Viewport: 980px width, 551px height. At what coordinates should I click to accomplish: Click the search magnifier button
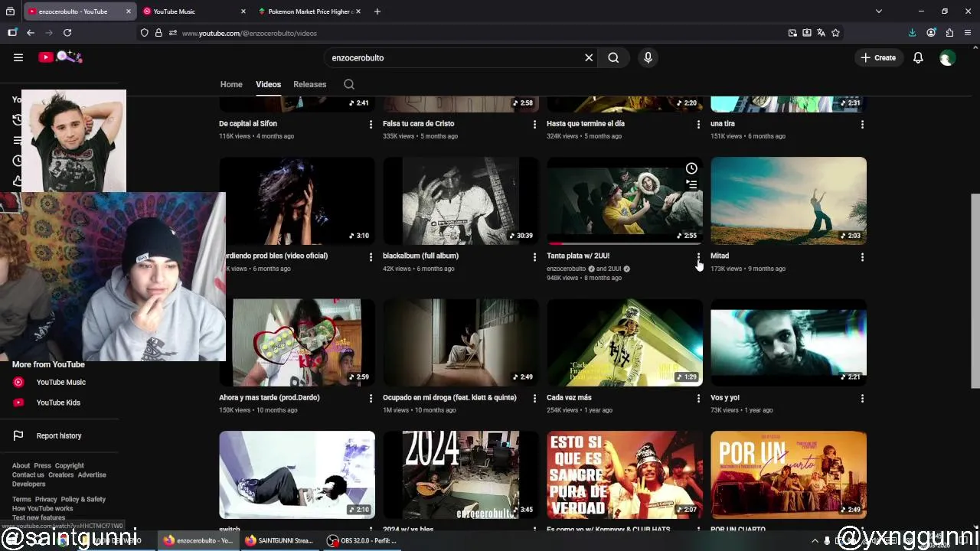click(x=613, y=57)
